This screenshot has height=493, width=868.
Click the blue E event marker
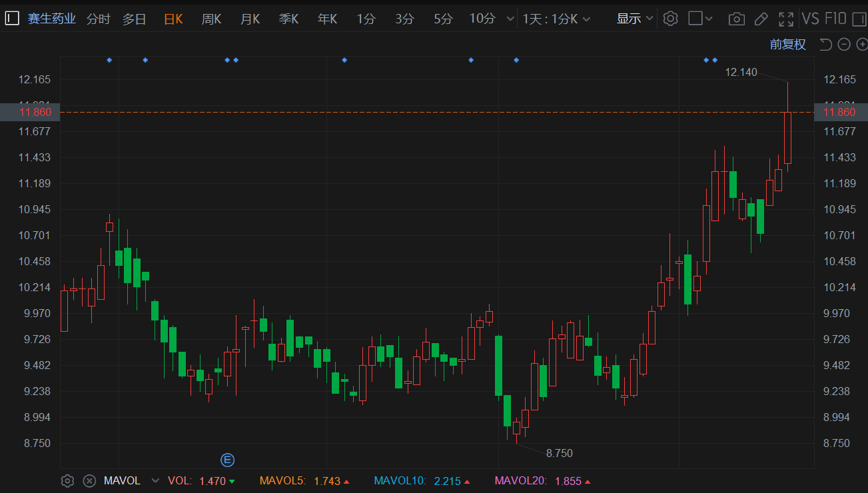[x=228, y=460]
